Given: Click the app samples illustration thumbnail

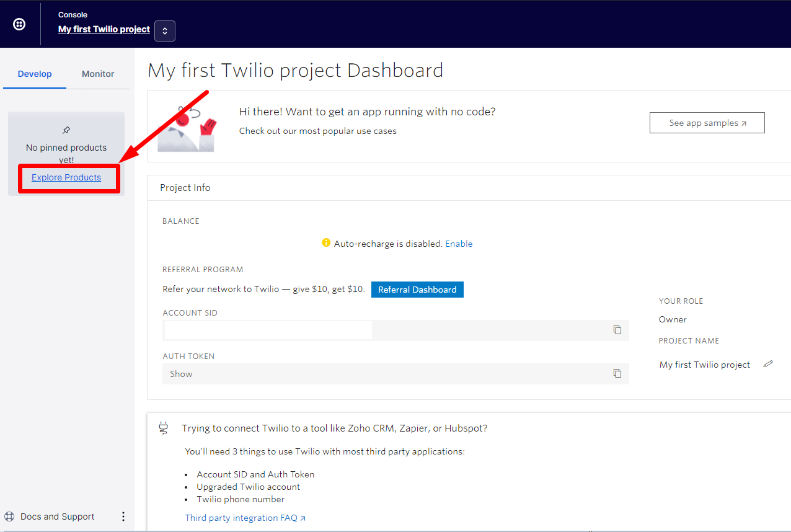Looking at the screenshot, I should (x=186, y=129).
